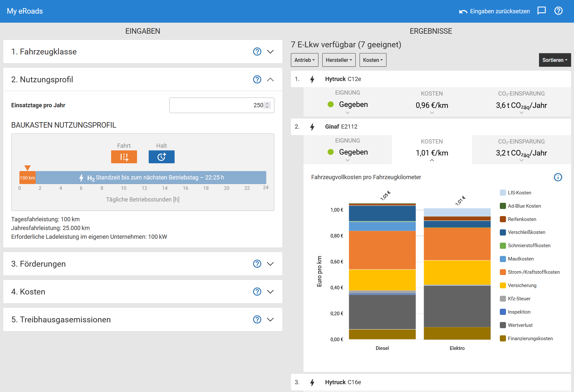Toggle Mautkosten series in chart legend
Image resolution: width=574 pixels, height=392 pixels.
520,259
